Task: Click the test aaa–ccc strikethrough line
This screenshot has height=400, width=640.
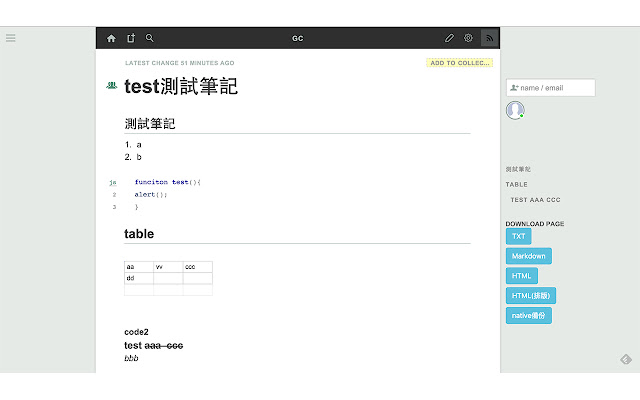Action: click(x=153, y=346)
